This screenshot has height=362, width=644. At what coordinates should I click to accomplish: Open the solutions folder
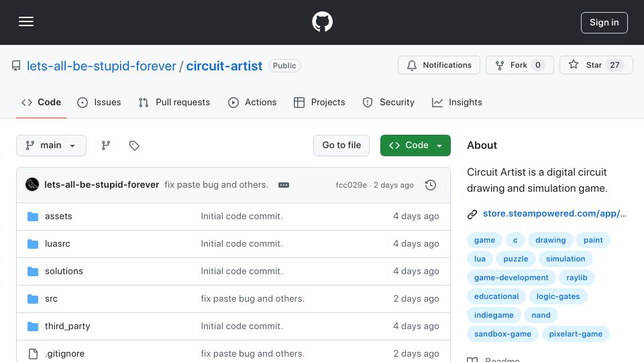[64, 271]
